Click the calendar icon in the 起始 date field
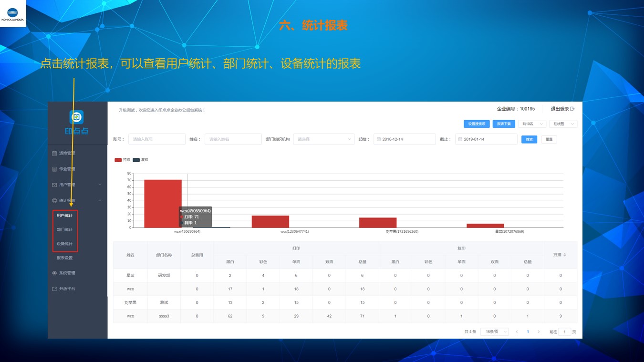The image size is (644, 362). [x=379, y=139]
